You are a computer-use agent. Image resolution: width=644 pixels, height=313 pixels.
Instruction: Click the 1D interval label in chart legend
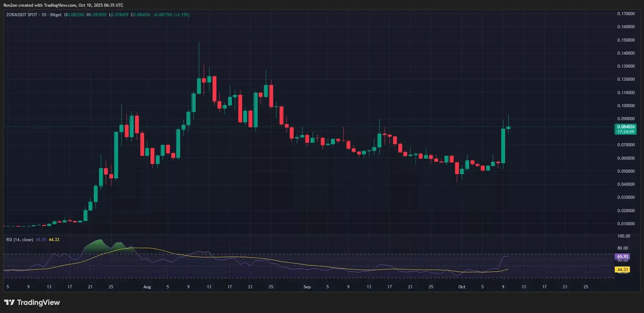click(x=44, y=15)
